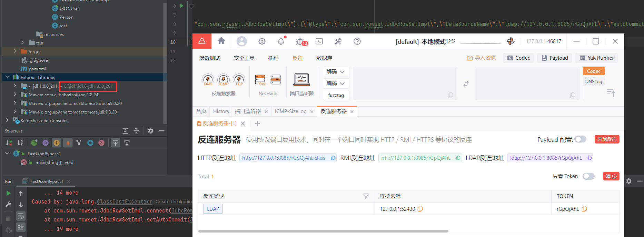Open the user avatar profile in Yakit
This screenshot has width=644, height=237.
(x=241, y=41)
